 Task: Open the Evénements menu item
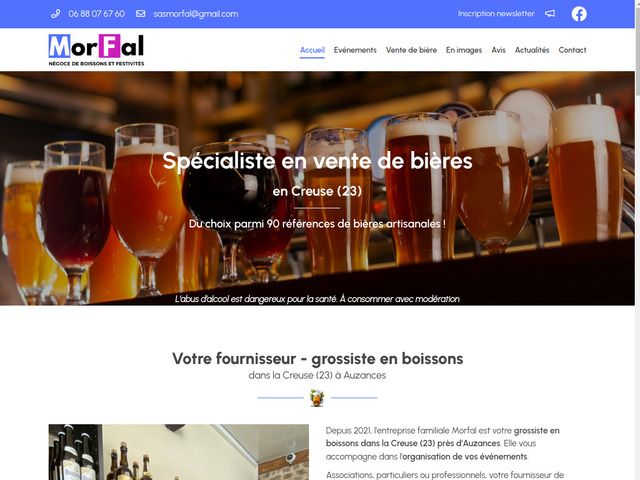click(x=355, y=50)
